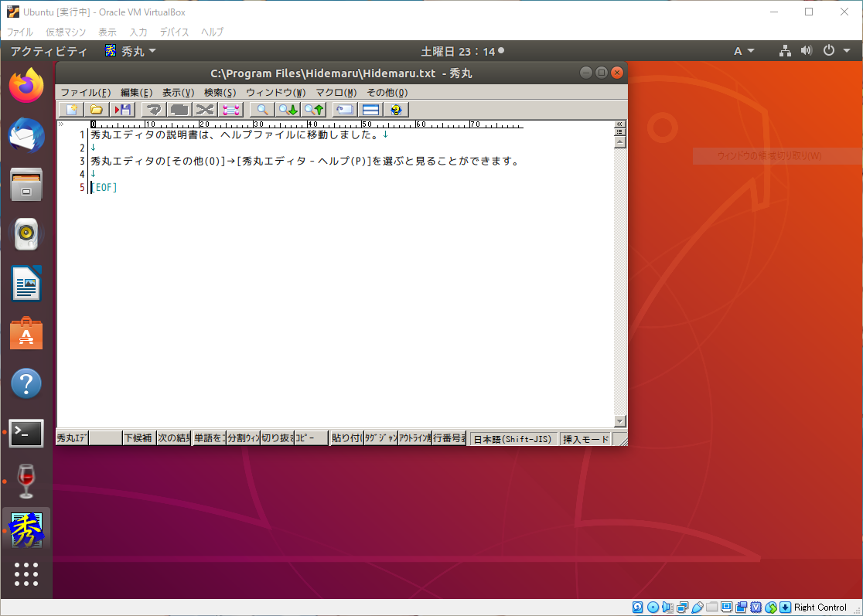Click the double-chevron icon above the scrollbar
The width and height of the screenshot is (863, 616).
619,124
